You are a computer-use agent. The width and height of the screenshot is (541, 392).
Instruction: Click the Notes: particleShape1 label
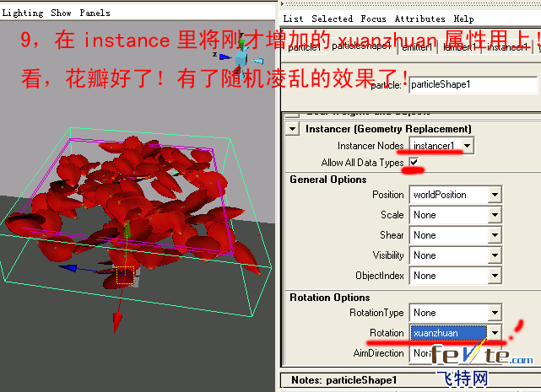click(344, 380)
